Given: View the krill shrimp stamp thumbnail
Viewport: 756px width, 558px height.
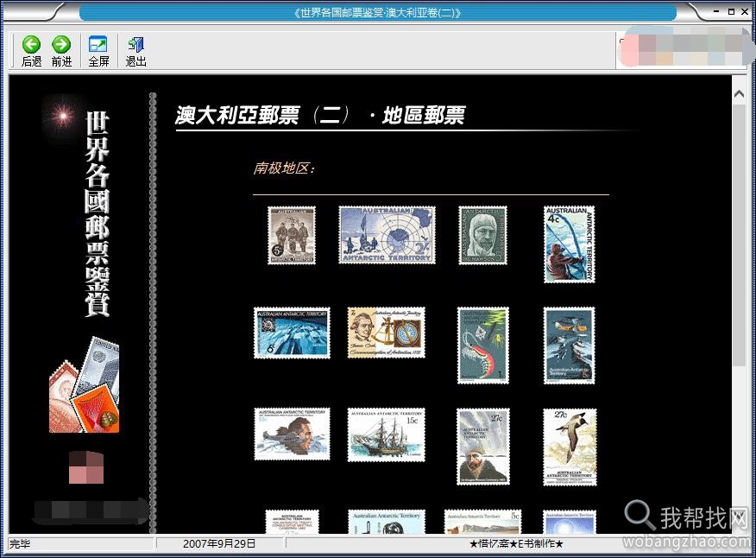Looking at the screenshot, I should pos(483,346).
